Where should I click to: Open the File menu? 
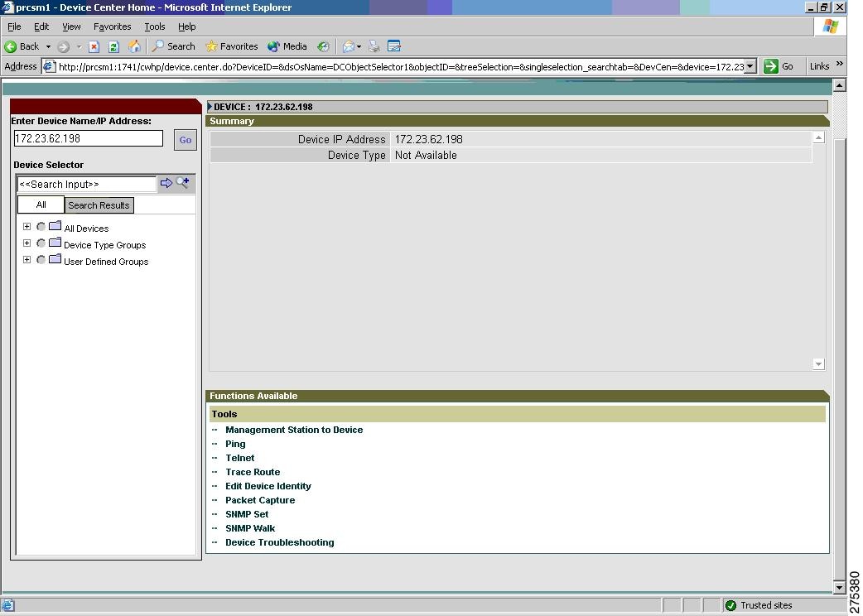14,26
